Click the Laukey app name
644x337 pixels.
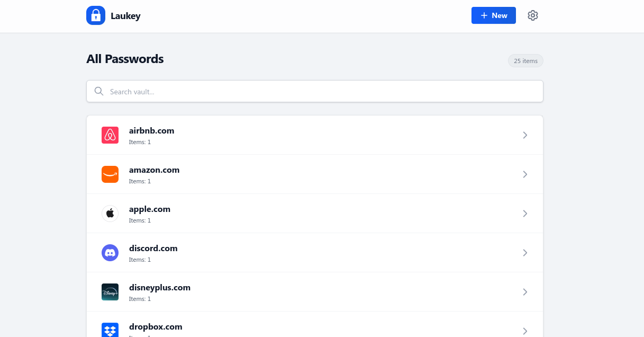point(125,16)
